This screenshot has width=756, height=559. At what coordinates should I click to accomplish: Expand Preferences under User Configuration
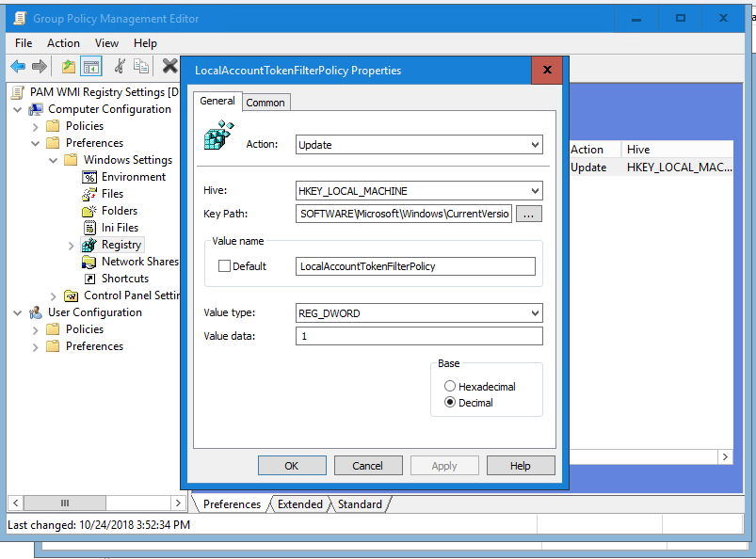tap(35, 347)
